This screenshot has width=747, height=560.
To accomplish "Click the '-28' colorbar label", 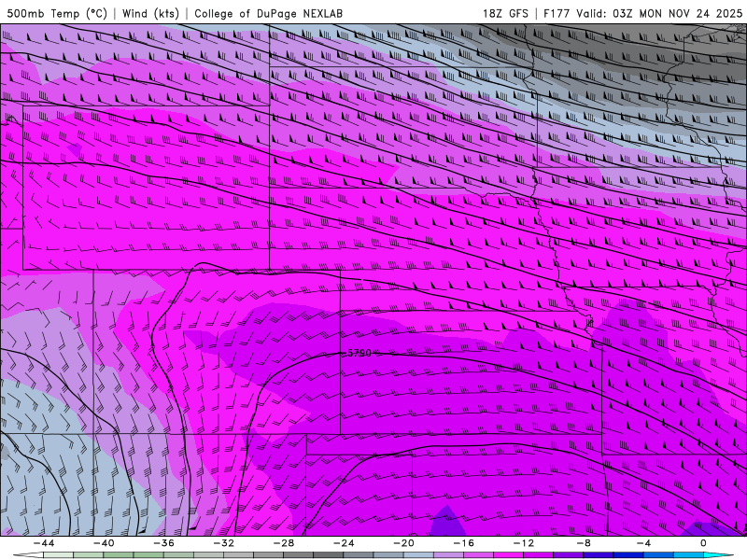I will pos(284,543).
